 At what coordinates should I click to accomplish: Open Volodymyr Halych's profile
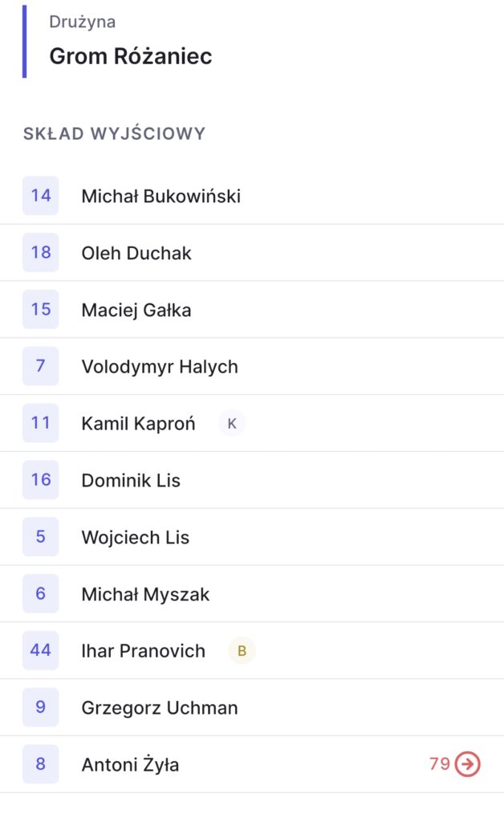160,367
